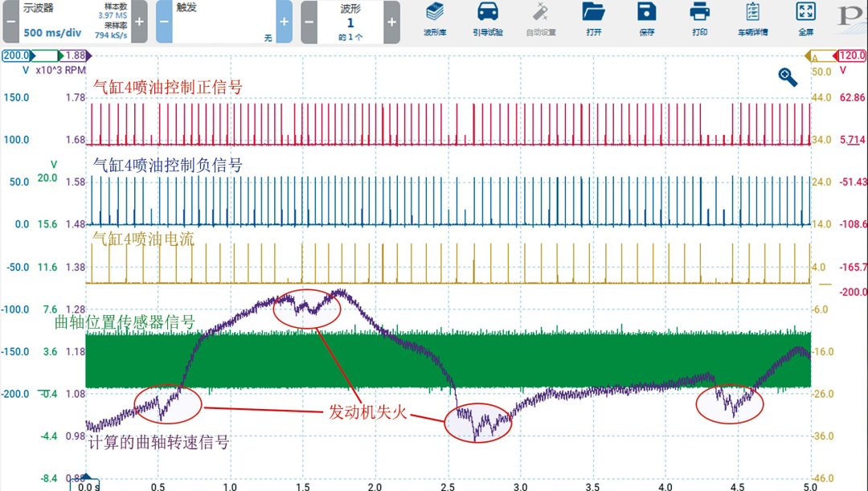868x491 pixels.
Task: Go to previous waveform buffer
Action: click(309, 22)
